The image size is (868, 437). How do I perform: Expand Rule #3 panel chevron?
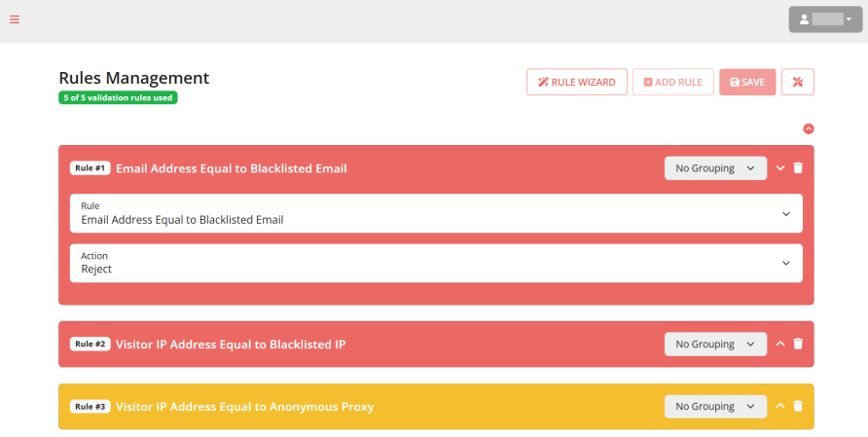780,407
